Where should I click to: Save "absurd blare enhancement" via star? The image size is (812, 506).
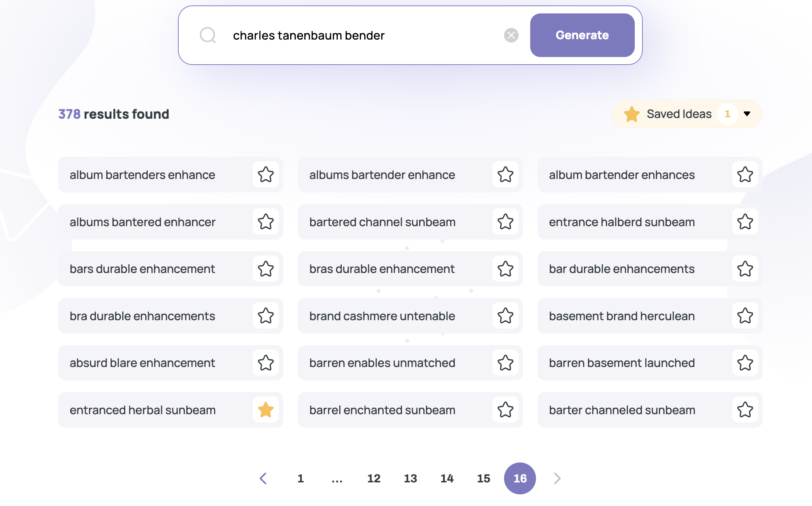click(x=266, y=363)
